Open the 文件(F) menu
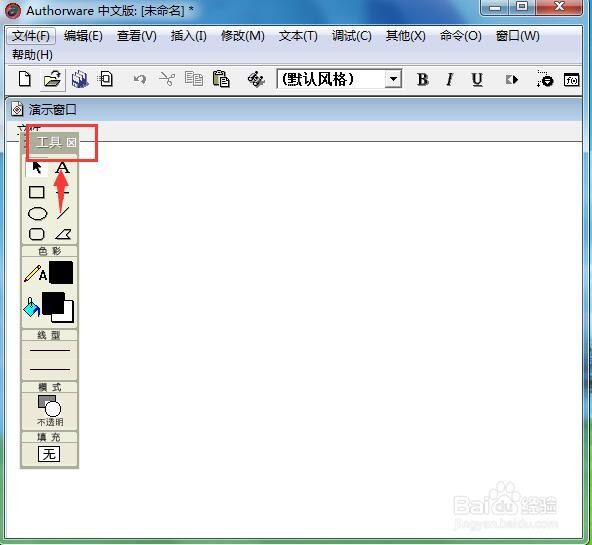The image size is (592, 545). click(x=31, y=36)
